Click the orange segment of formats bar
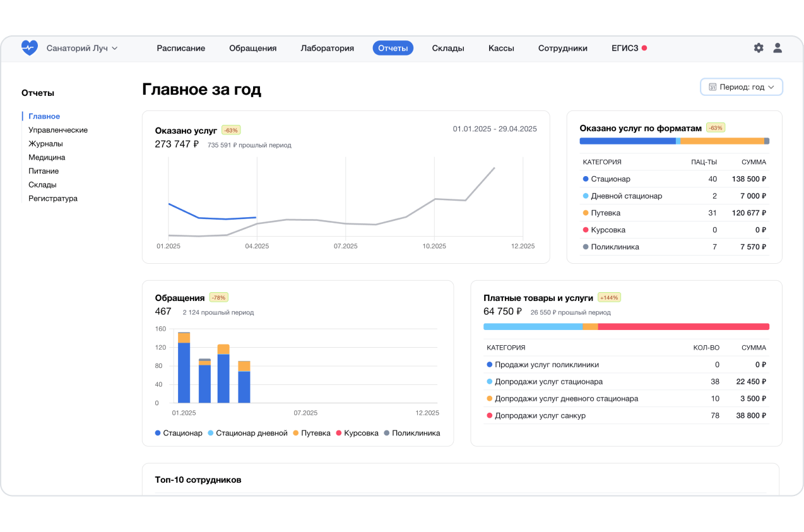The image size is (804, 532). pos(721,141)
